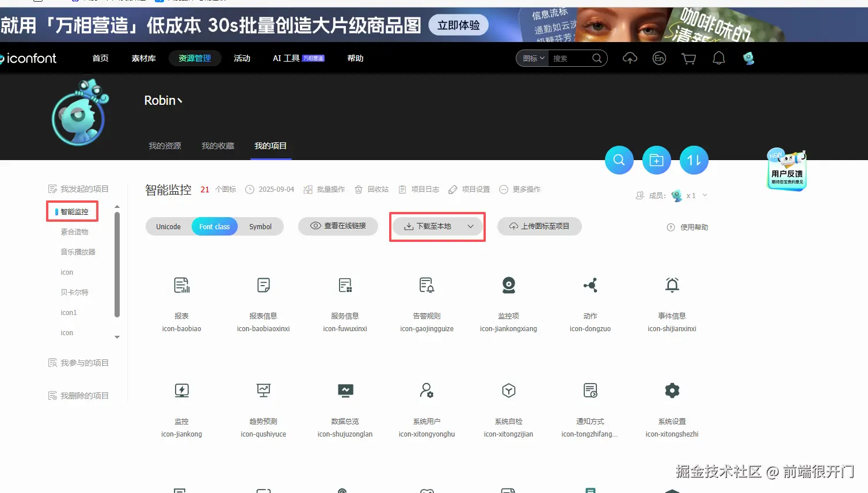The height and width of the screenshot is (493, 868).
Task: Open the 用户反馈 feedback widget
Action: [x=787, y=170]
